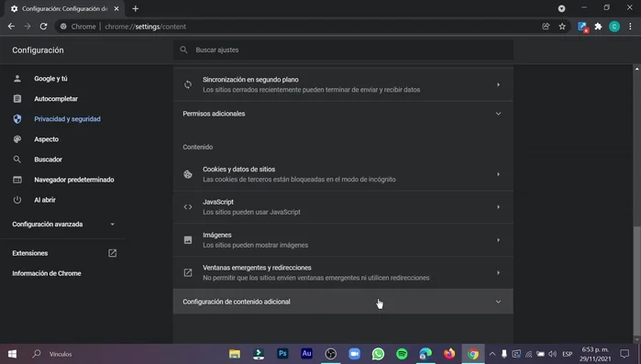Expand Configuración de contenido adicional
641x364 pixels.
tap(343, 302)
